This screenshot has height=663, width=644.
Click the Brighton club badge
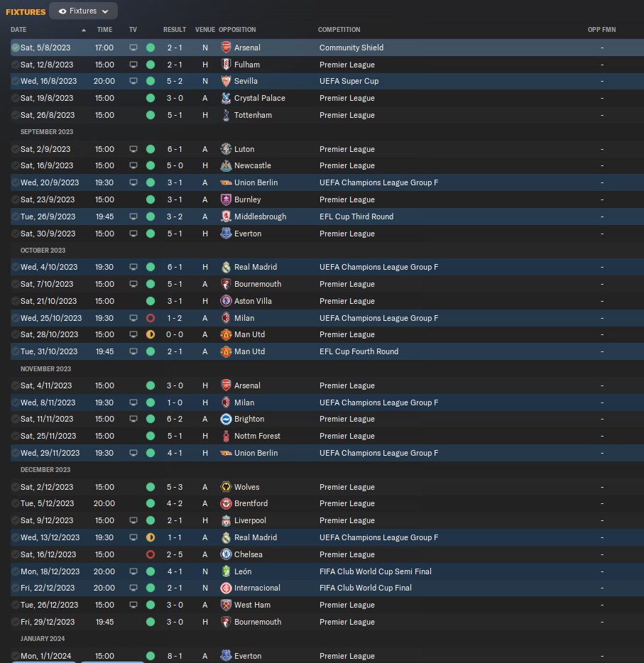[227, 419]
